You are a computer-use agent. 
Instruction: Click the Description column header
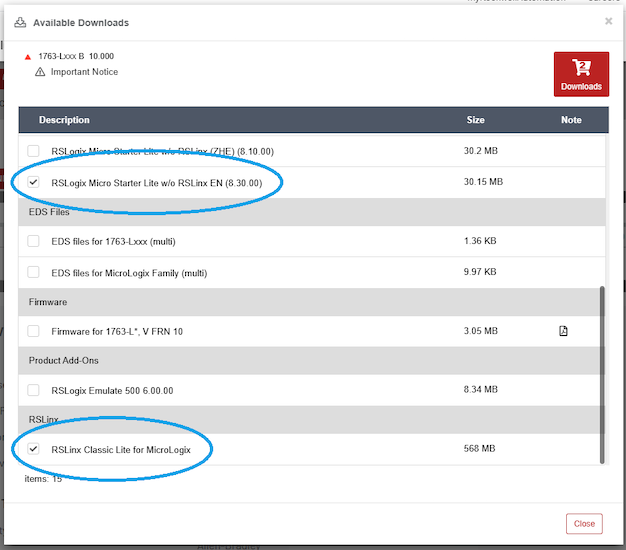(64, 120)
